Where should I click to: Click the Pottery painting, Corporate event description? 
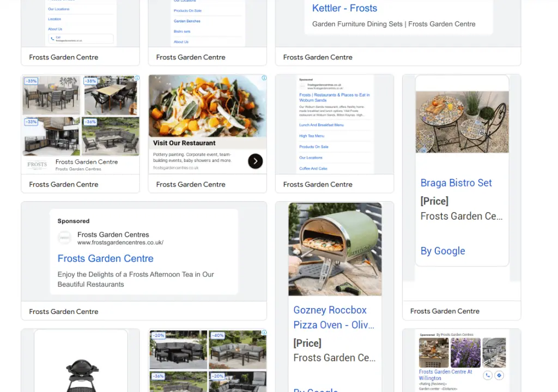pos(192,158)
